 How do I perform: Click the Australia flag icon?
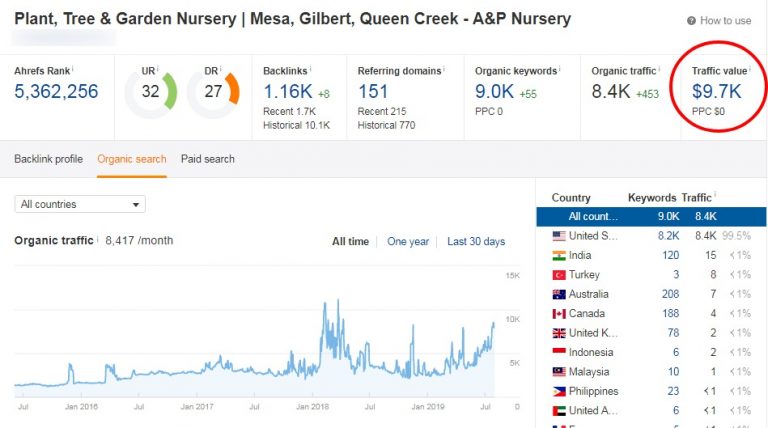pyautogui.click(x=559, y=294)
